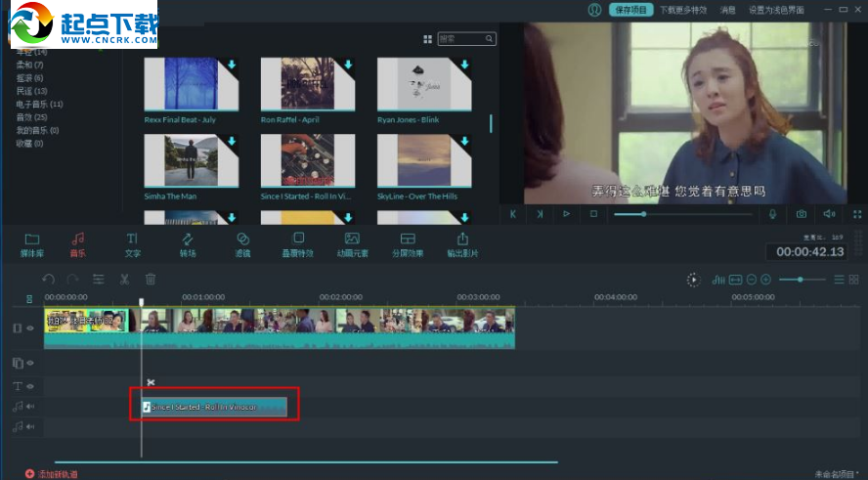Open the 文字 text tool tab
The image size is (868, 480).
[x=133, y=243]
